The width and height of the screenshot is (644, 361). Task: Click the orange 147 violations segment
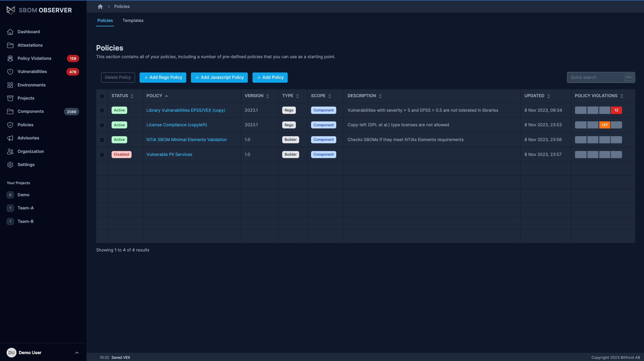(x=604, y=125)
